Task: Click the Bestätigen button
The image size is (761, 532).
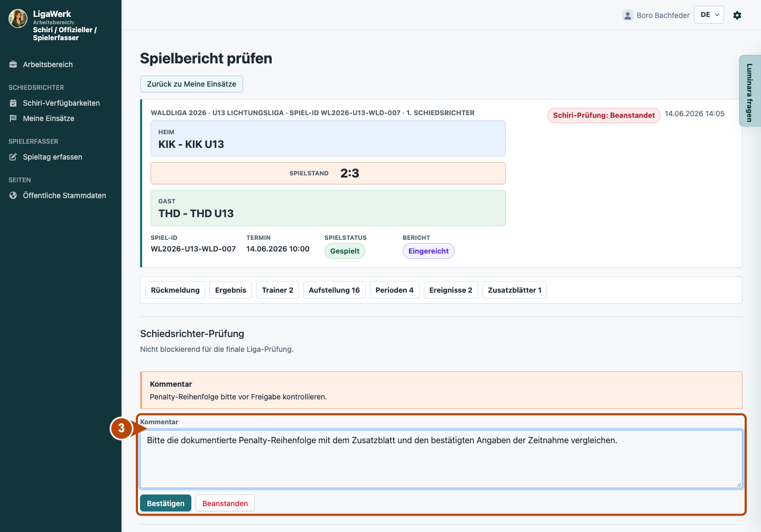Action: click(x=165, y=503)
